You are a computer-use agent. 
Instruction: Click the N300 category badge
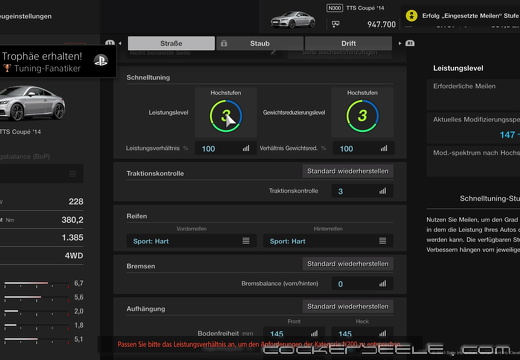(x=334, y=8)
